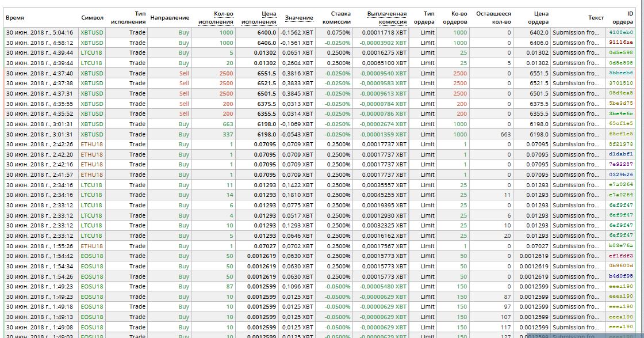Open XBTUSD symbol in 5:04:16 row
This screenshot has height=338, width=644.
pyautogui.click(x=92, y=32)
